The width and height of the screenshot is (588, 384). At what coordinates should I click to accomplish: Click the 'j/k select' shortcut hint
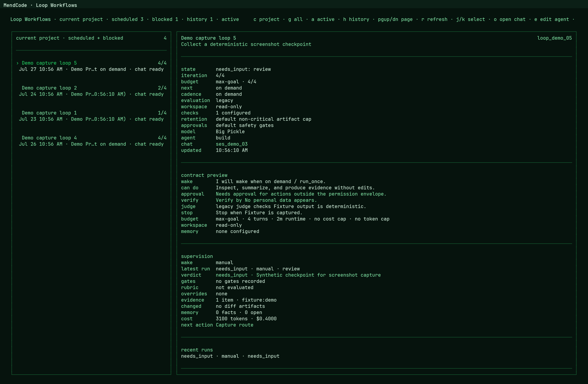coord(470,19)
